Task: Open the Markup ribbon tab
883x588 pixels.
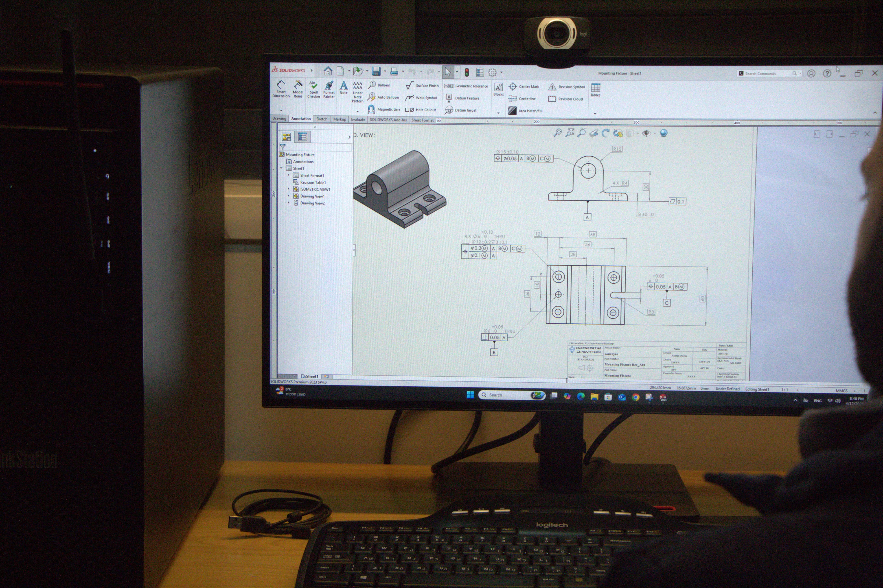Action: tap(340, 119)
